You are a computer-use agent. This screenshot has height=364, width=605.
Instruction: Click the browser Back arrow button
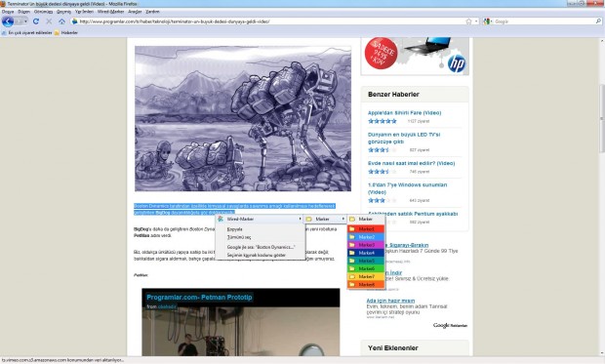[8, 21]
